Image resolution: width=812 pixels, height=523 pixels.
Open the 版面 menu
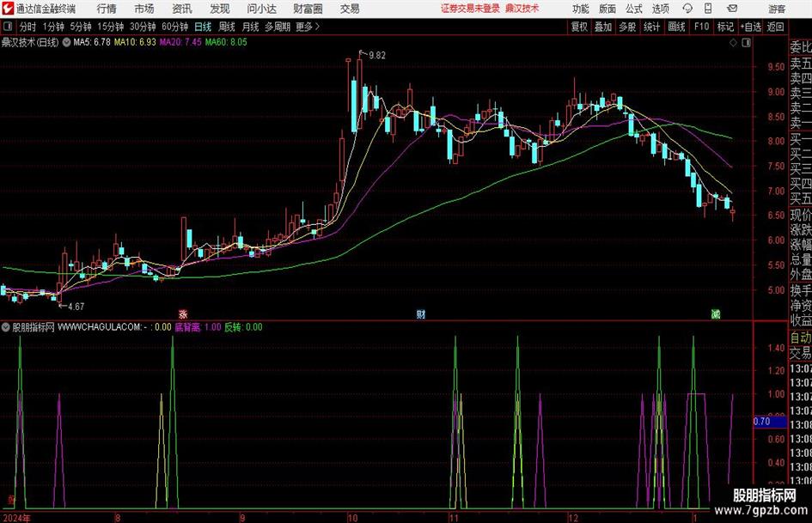(607, 9)
